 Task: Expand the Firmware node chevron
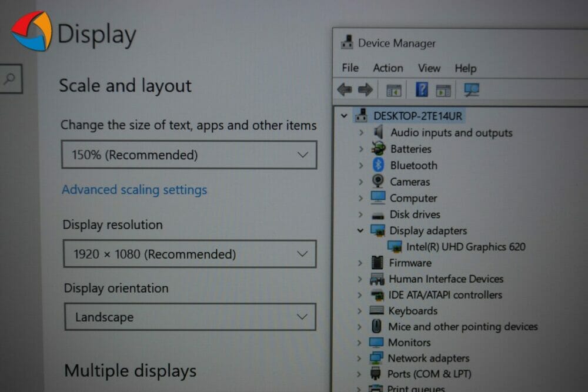(360, 263)
